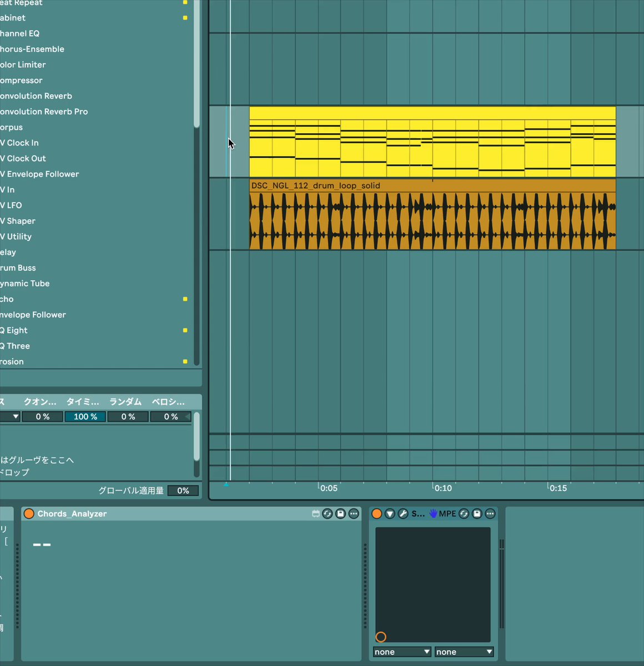
Task: Show macro controls via the wrench icon
Action: click(x=404, y=514)
